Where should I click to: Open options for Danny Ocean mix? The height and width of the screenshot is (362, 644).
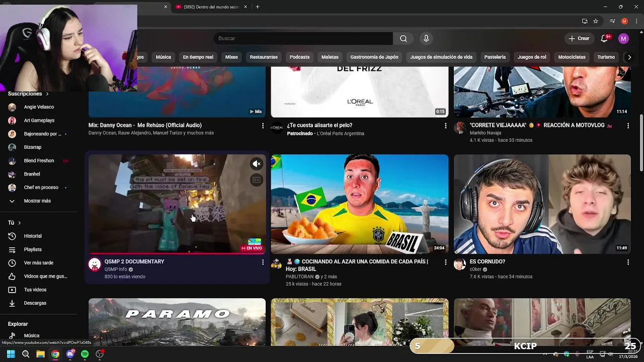[263, 126]
